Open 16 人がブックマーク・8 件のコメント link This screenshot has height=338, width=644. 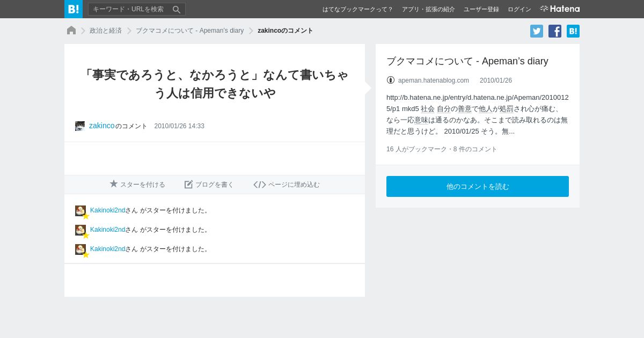click(x=442, y=149)
